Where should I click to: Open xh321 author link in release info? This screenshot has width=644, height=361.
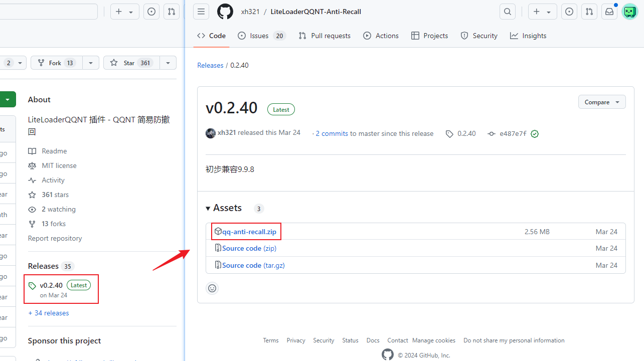pyautogui.click(x=227, y=133)
